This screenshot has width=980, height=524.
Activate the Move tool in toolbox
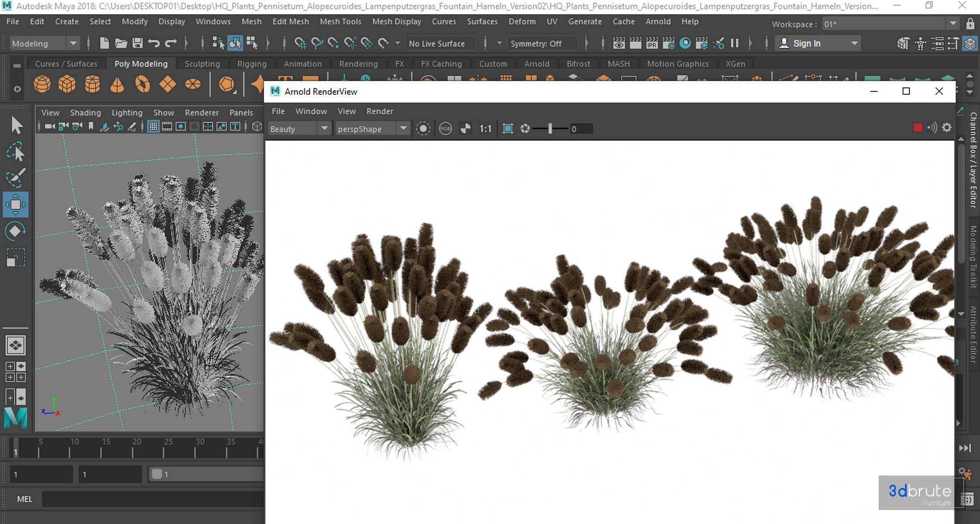16,204
